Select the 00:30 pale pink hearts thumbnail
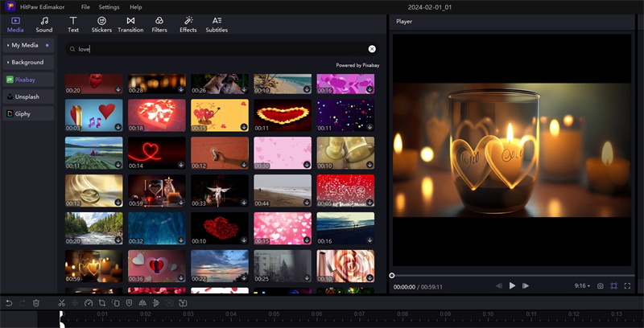Image resolution: width=644 pixels, height=328 pixels. coord(283,153)
